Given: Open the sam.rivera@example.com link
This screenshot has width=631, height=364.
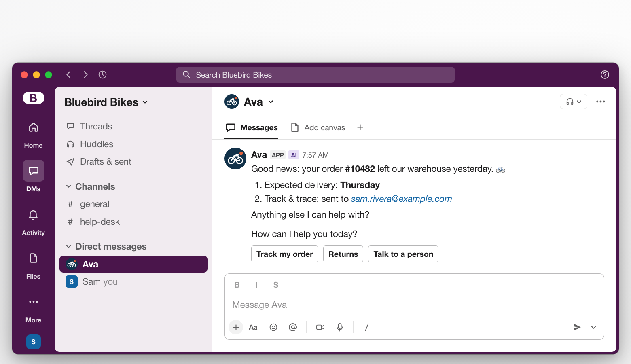Looking at the screenshot, I should pyautogui.click(x=402, y=199).
